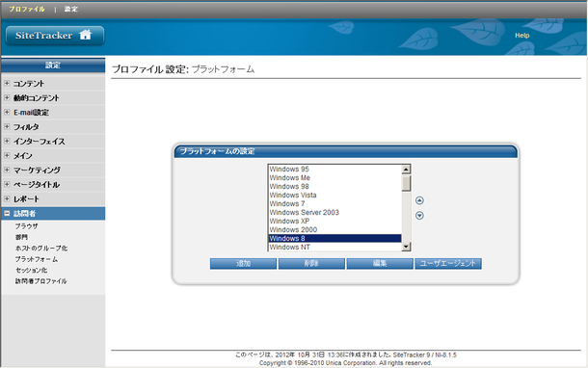Expand the コンテント section
Image resolution: width=588 pixels, height=368 pixels.
7,83
